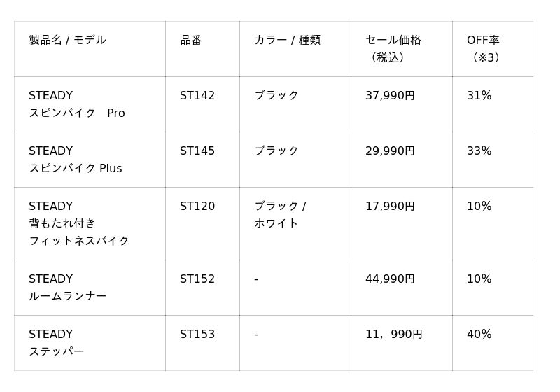
Task: Click the 製品名 / モデル column header
Action: (68, 41)
